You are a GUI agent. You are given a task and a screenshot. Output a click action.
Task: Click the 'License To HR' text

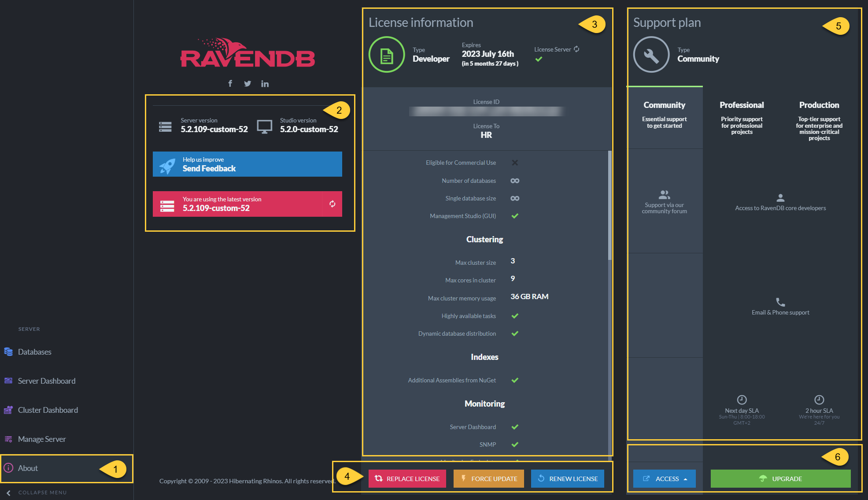(x=486, y=131)
